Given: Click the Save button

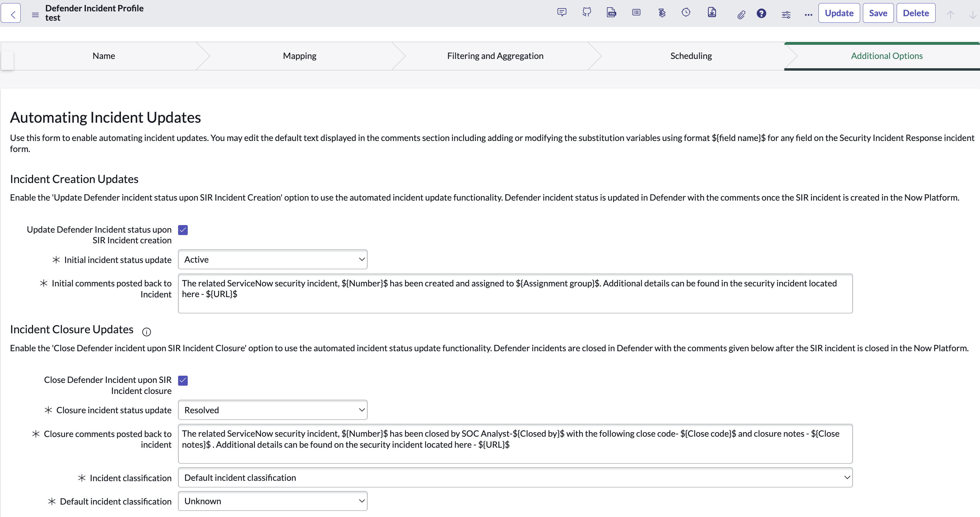Looking at the screenshot, I should [878, 13].
